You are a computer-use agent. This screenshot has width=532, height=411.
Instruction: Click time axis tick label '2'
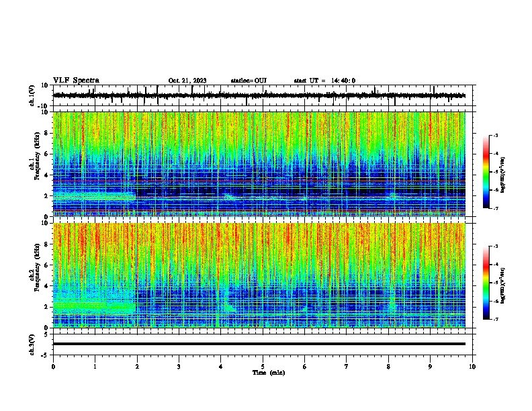137,367
